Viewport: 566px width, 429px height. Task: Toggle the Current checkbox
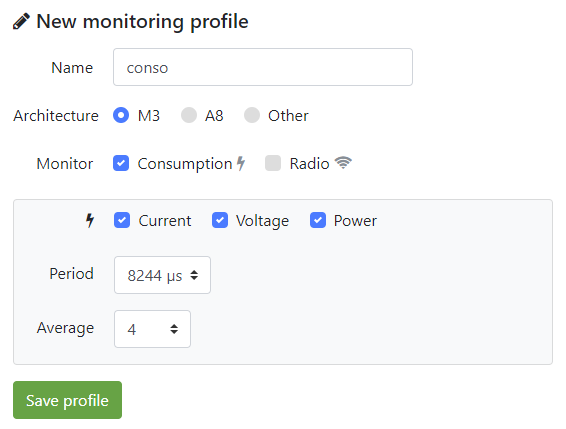(x=122, y=220)
